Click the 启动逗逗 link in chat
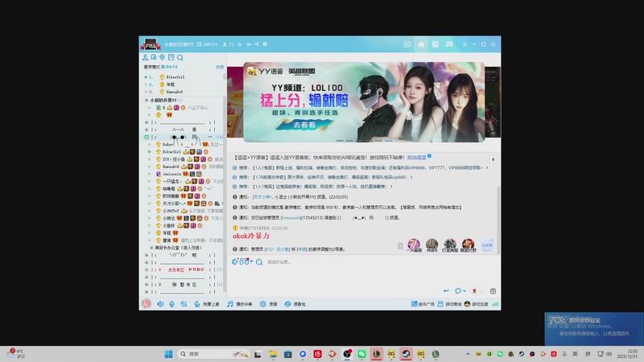Image resolution: width=644 pixels, height=362 pixels. coord(416,157)
